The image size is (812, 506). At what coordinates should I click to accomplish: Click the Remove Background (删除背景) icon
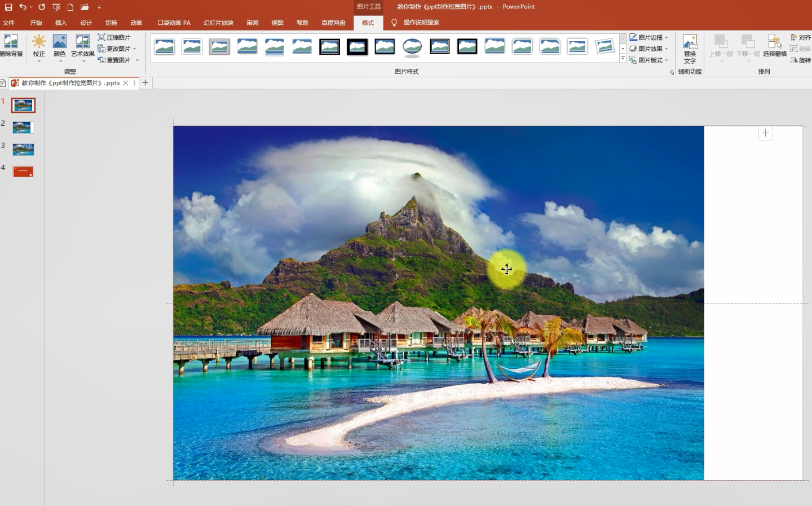tap(11, 45)
